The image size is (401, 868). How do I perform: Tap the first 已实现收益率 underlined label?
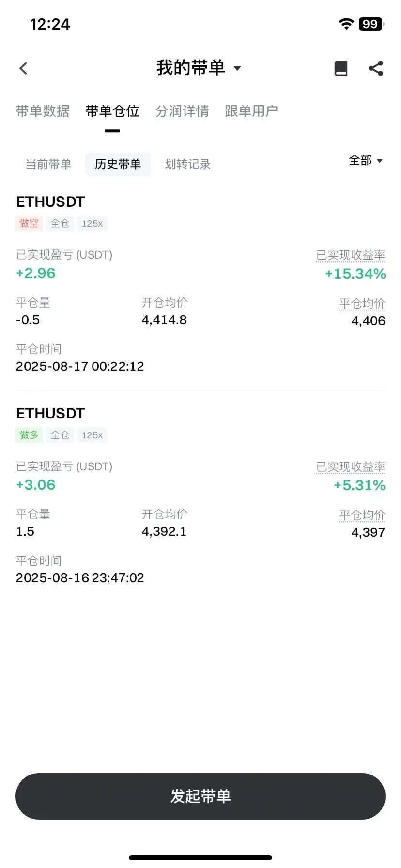[351, 255]
